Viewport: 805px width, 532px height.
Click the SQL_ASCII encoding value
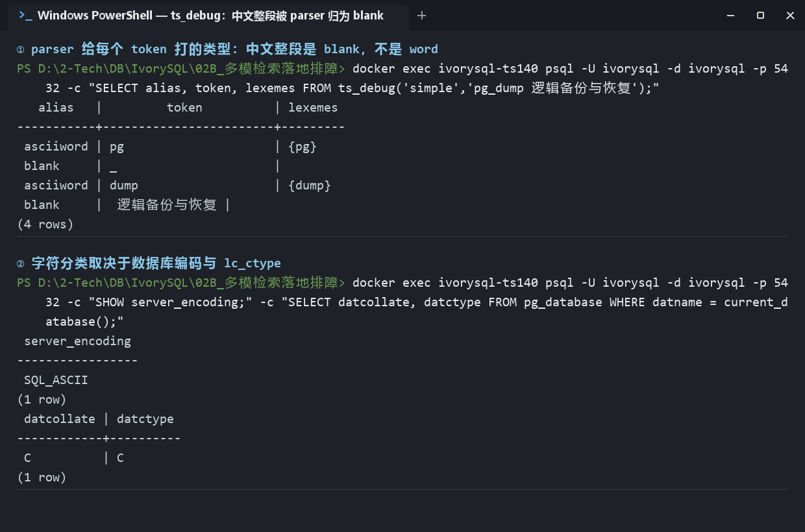(x=56, y=380)
